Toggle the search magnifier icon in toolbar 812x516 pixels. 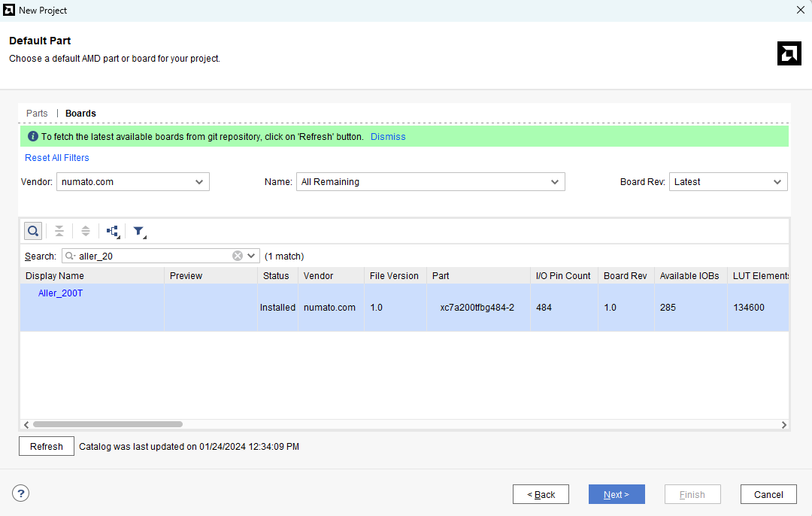coord(33,231)
